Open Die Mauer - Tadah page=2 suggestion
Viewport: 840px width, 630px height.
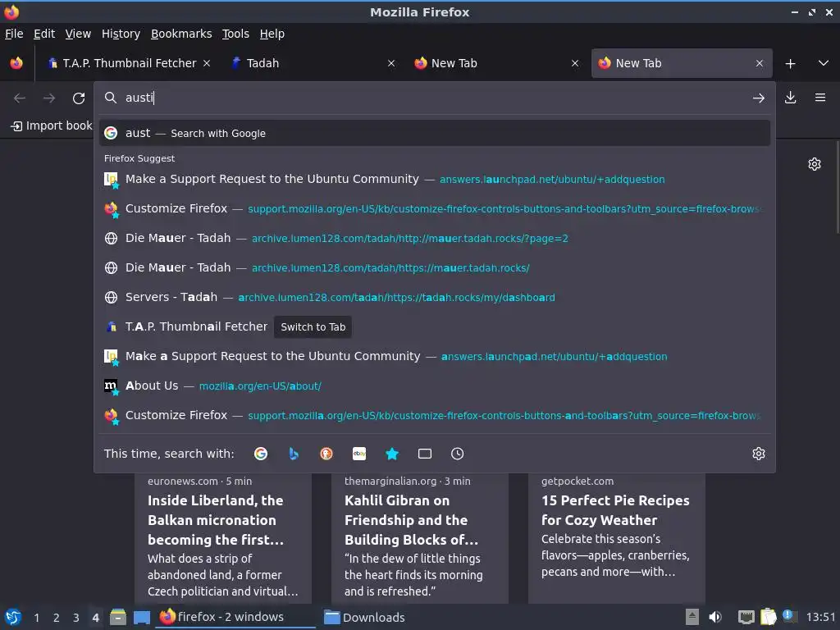pyautogui.click(x=435, y=238)
